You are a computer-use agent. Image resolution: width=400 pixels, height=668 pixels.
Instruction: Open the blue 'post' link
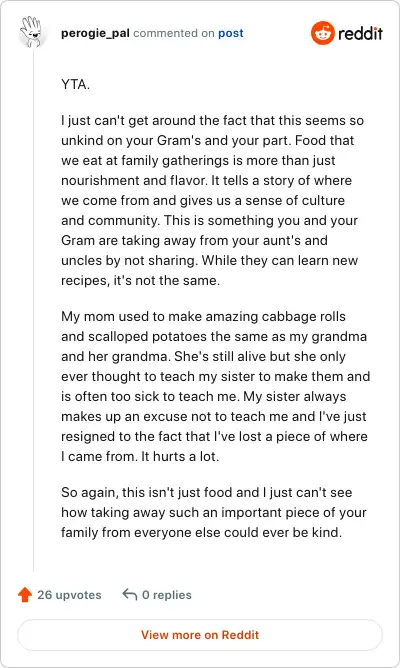coord(230,33)
